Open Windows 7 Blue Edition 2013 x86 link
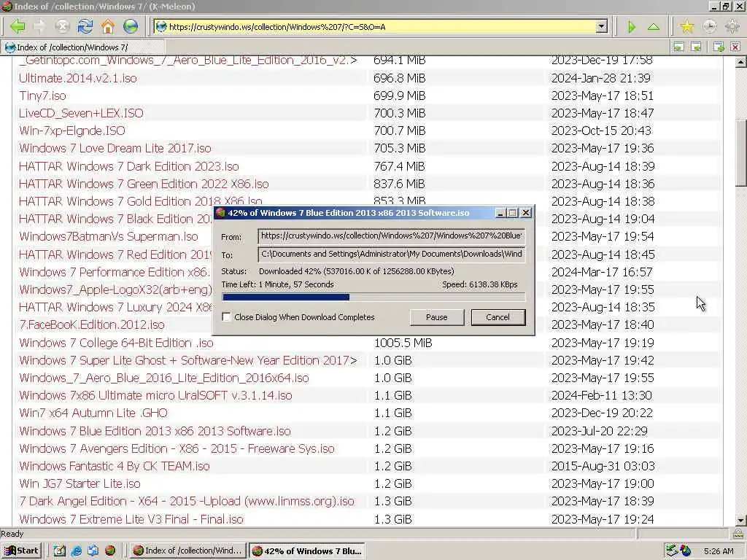Viewport: 747px width, 560px height. point(155,431)
